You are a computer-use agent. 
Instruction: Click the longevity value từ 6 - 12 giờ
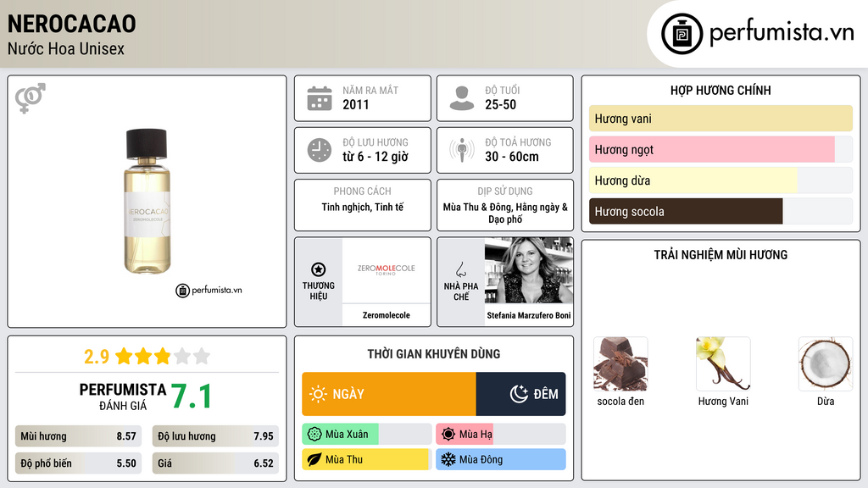tap(376, 157)
